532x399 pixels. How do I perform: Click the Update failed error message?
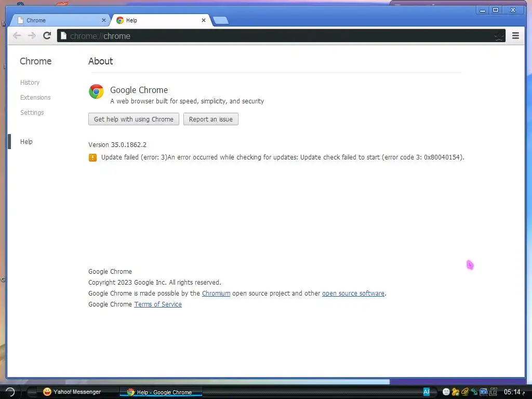283,157
